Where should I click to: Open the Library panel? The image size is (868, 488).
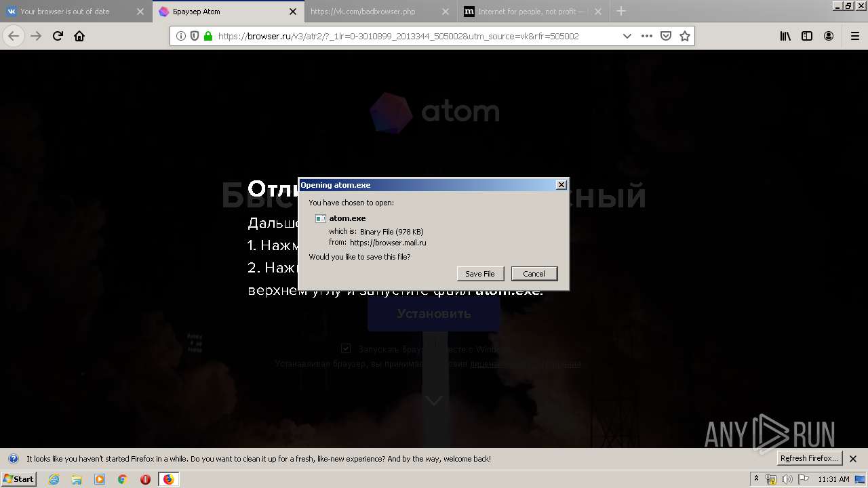pyautogui.click(x=785, y=36)
